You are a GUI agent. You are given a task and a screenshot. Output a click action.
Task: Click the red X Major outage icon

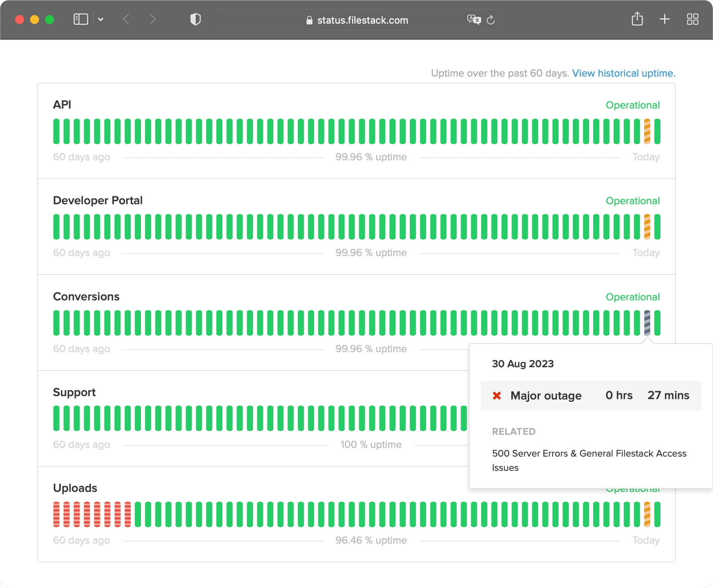pos(497,396)
